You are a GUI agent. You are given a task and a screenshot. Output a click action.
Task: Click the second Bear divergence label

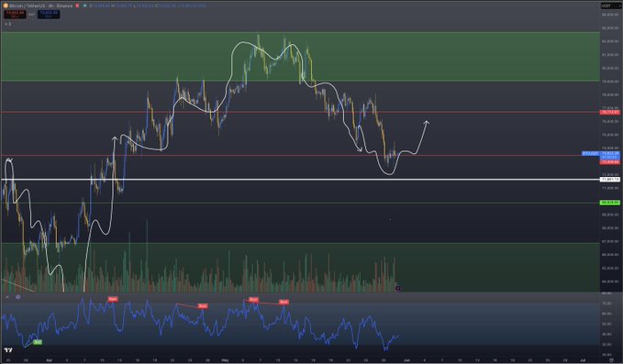(x=203, y=306)
